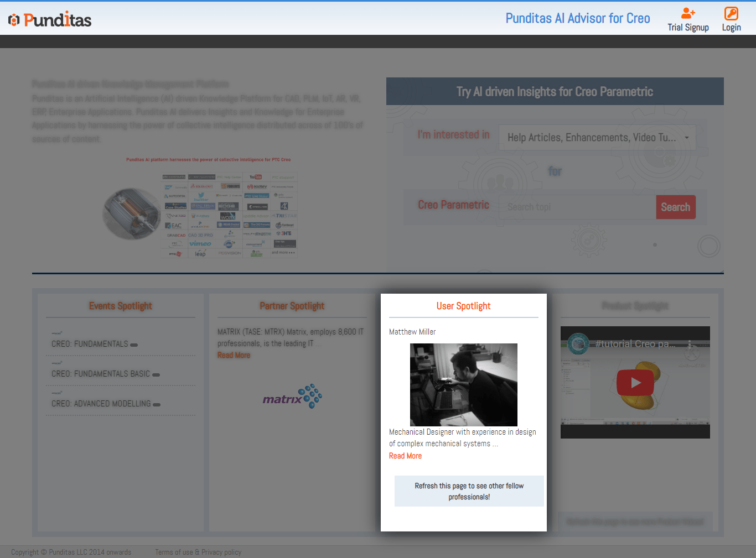756x558 pixels.
Task: Click Matthew Miller's spotlight photo
Action: coord(463,384)
